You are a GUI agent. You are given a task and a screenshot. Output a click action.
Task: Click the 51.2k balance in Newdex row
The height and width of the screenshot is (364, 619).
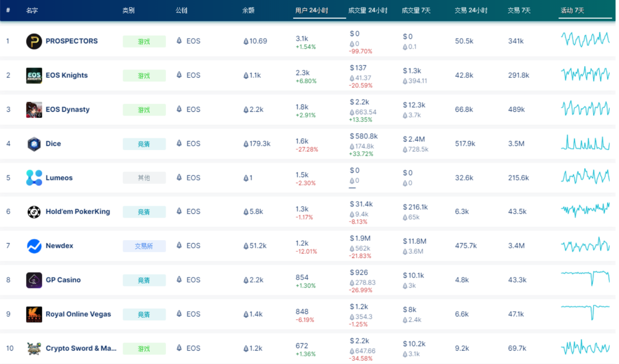point(255,246)
